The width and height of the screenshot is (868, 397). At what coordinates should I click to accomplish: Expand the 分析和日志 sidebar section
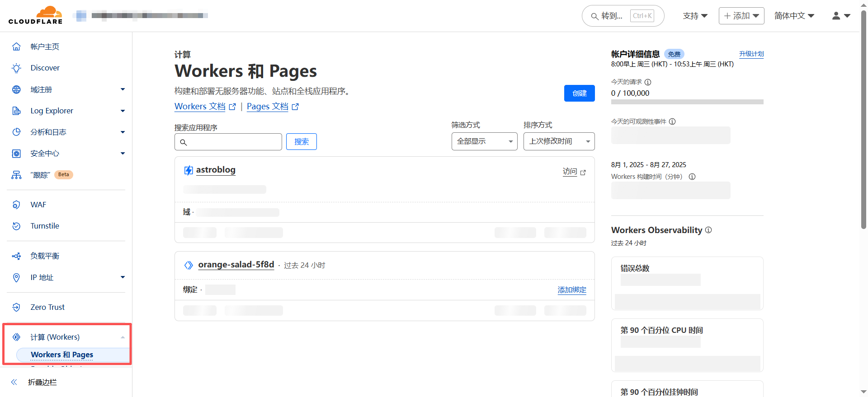(x=123, y=132)
